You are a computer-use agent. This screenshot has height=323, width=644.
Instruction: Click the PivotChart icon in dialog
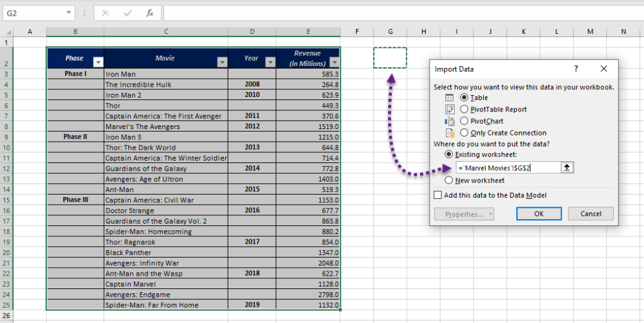click(x=449, y=122)
